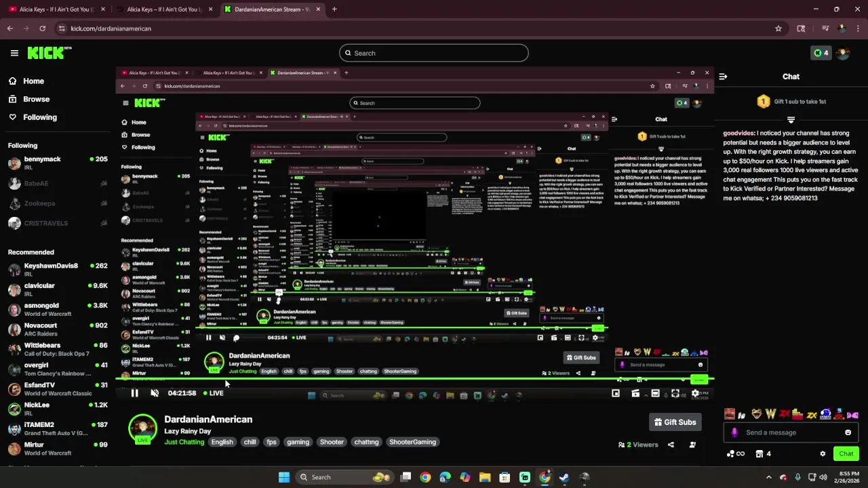Bookmark this page with star icon
The height and width of the screenshot is (488, 868).
pyautogui.click(x=778, y=28)
